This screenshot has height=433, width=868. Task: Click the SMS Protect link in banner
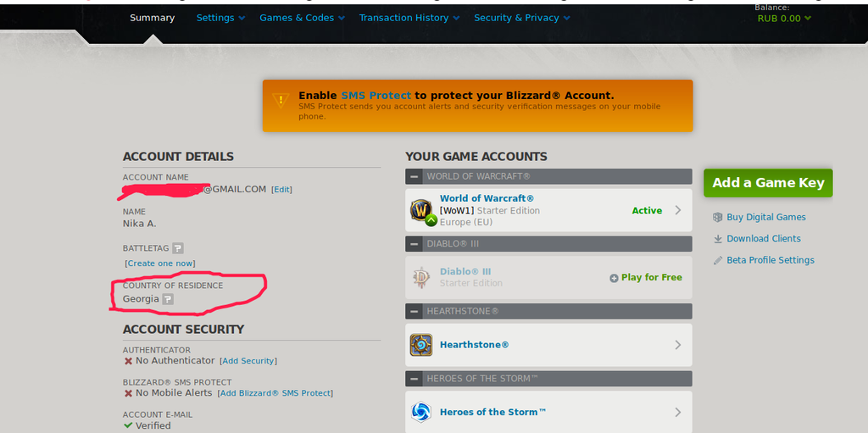pyautogui.click(x=376, y=95)
